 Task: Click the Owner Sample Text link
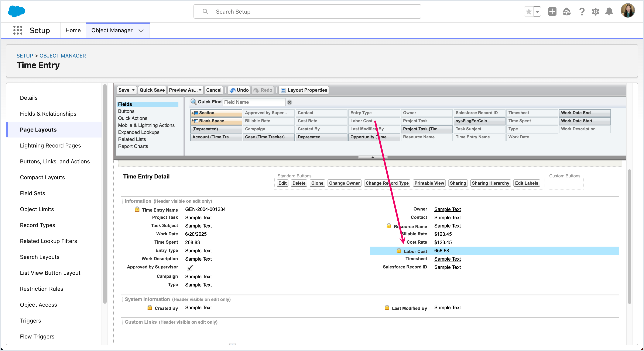point(447,209)
